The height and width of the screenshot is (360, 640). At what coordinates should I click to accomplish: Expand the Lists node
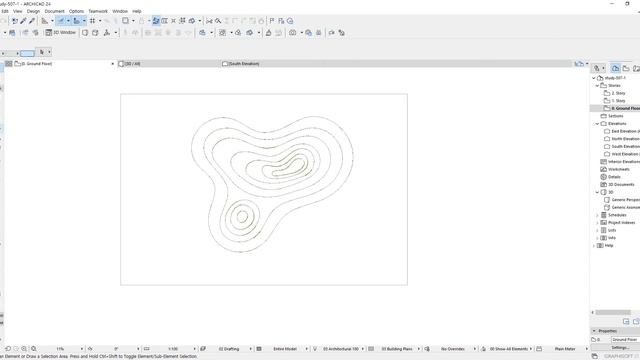click(597, 230)
